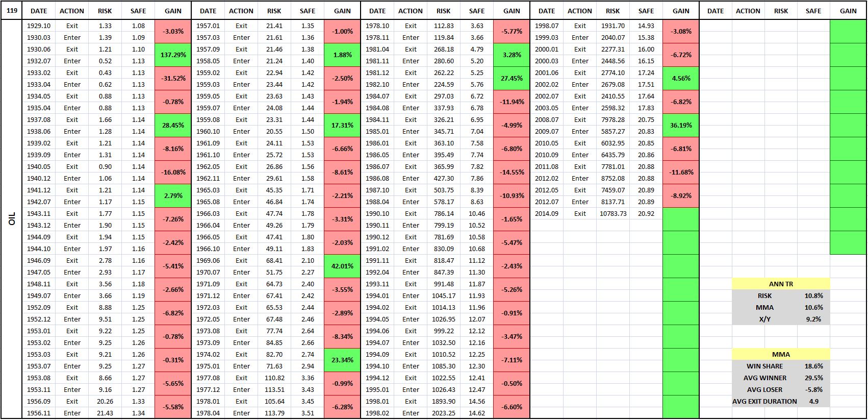Select the 17.31% gain cell
This screenshot has height=420, width=868.
click(342, 125)
